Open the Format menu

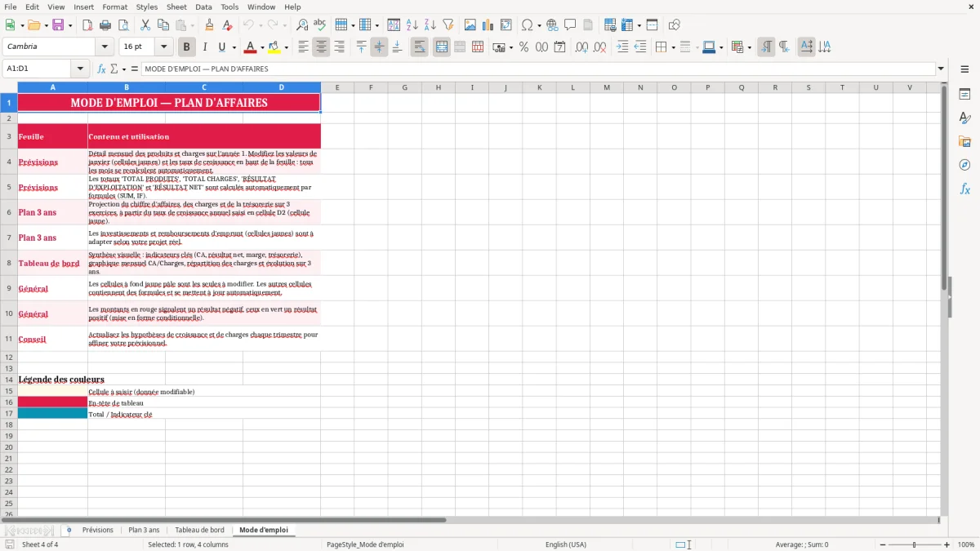tap(114, 7)
